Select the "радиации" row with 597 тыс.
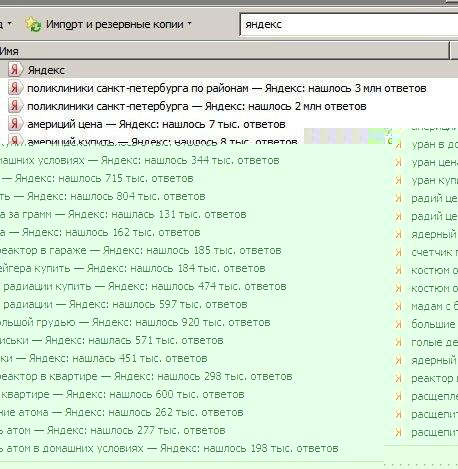The width and height of the screenshot is (458, 469). pyautogui.click(x=124, y=304)
